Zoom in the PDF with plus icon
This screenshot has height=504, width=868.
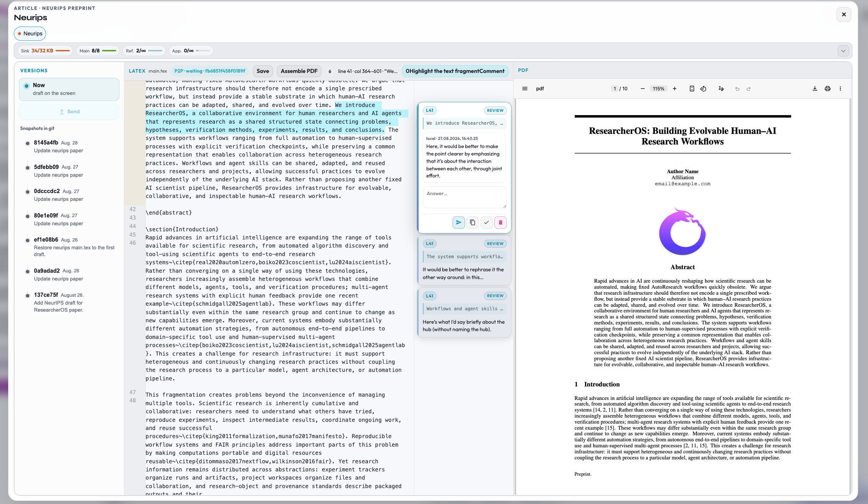(x=675, y=89)
